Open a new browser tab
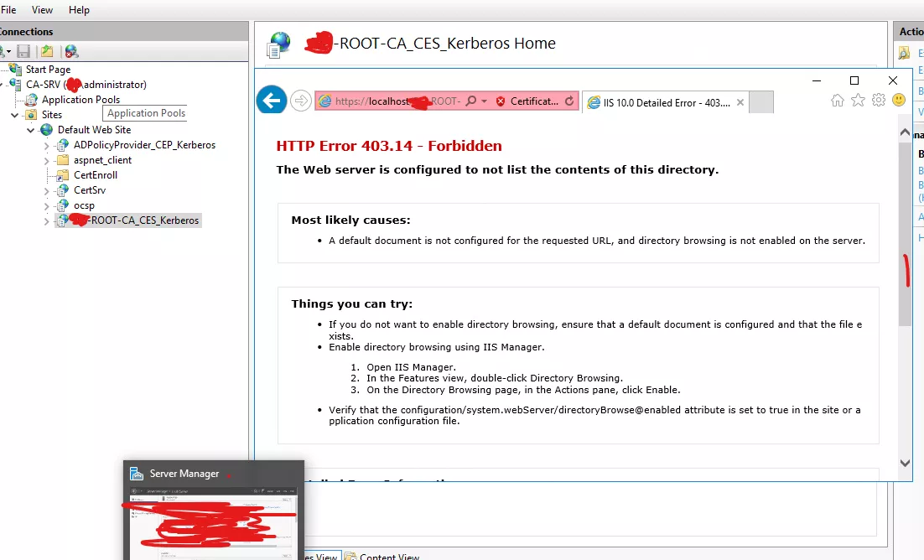The image size is (924, 560). pyautogui.click(x=761, y=102)
